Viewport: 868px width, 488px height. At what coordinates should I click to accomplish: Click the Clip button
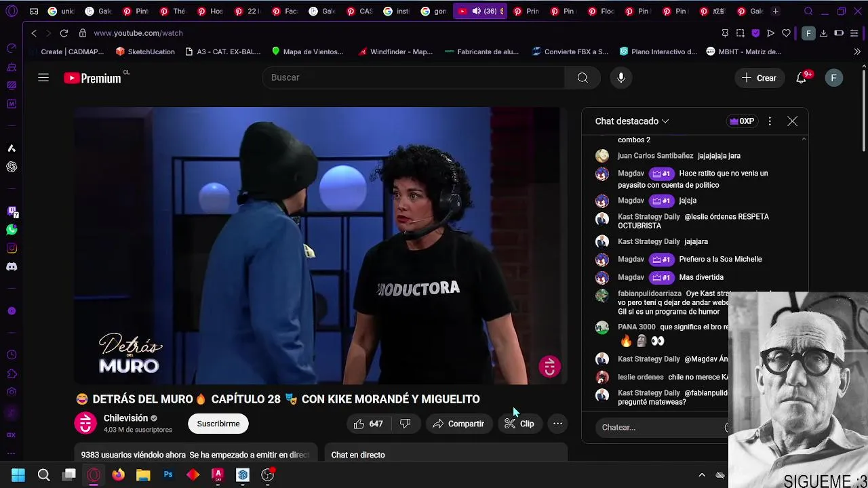pyautogui.click(x=519, y=424)
